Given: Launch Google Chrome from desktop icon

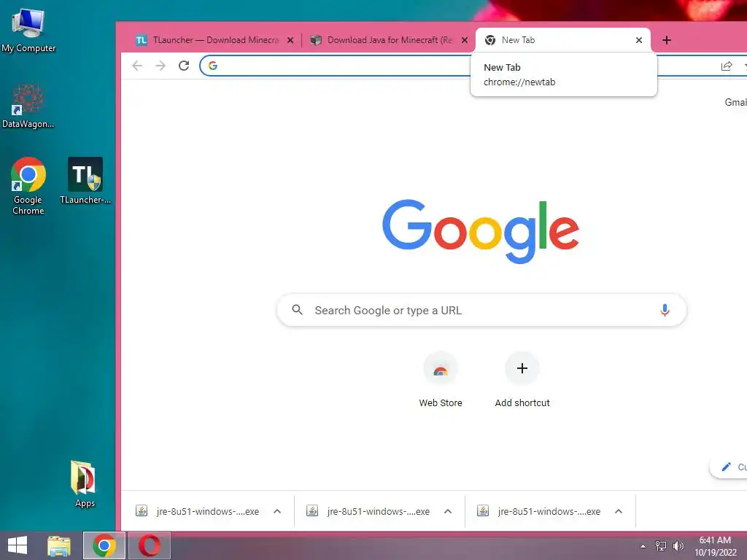Looking at the screenshot, I should point(28,186).
